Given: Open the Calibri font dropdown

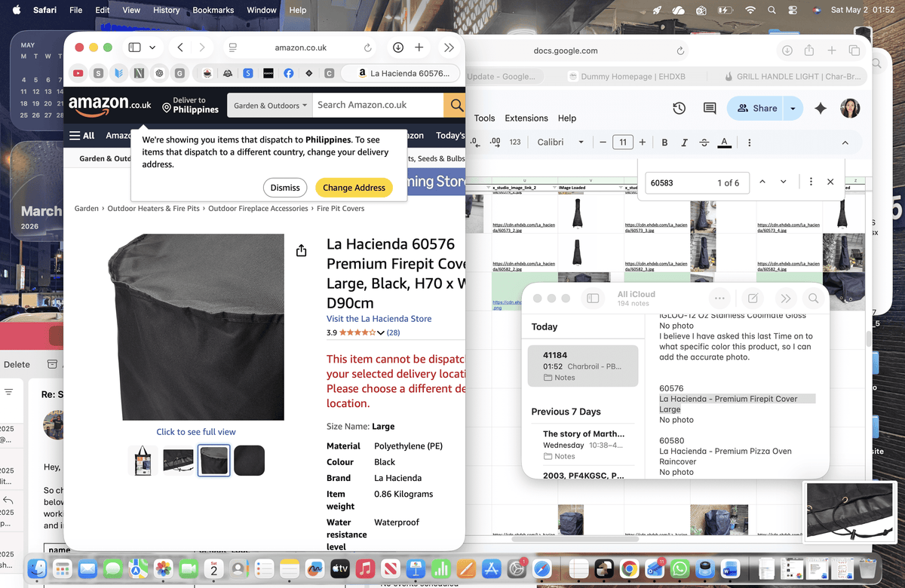Looking at the screenshot, I should pos(560,142).
